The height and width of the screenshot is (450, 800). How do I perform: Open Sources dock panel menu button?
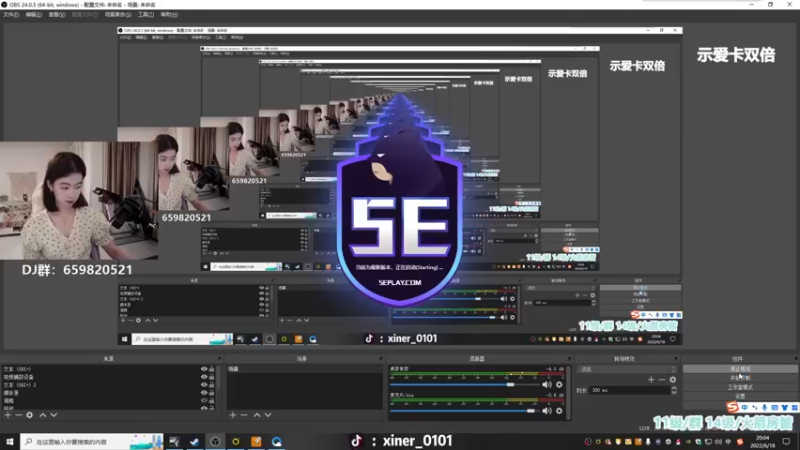click(219, 359)
